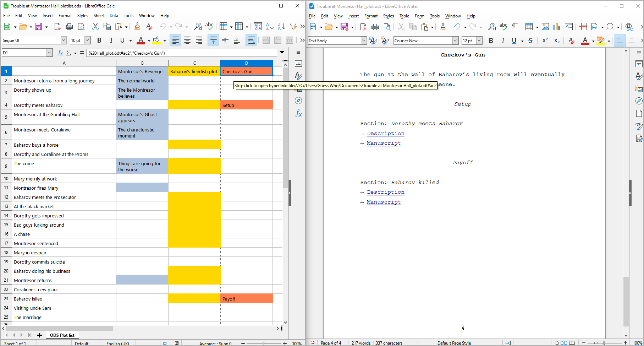
Task: Open the Data menu in Calc
Action: tap(114, 16)
